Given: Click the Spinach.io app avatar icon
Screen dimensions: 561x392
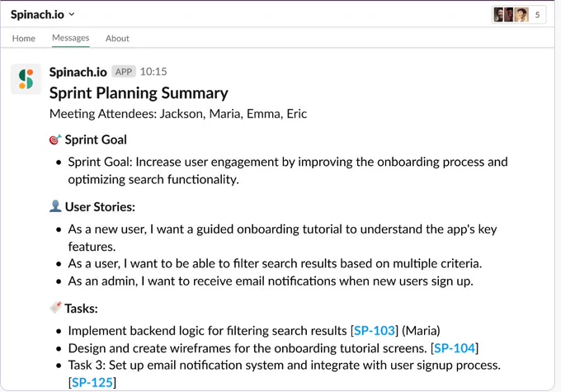Looking at the screenshot, I should click(26, 79).
